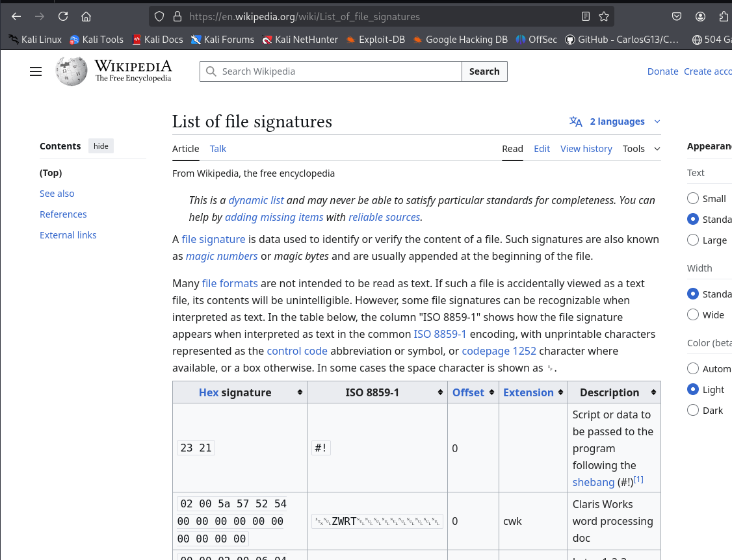The height and width of the screenshot is (560, 732).
Task: Follow the magic numbers link
Action: 222,256
